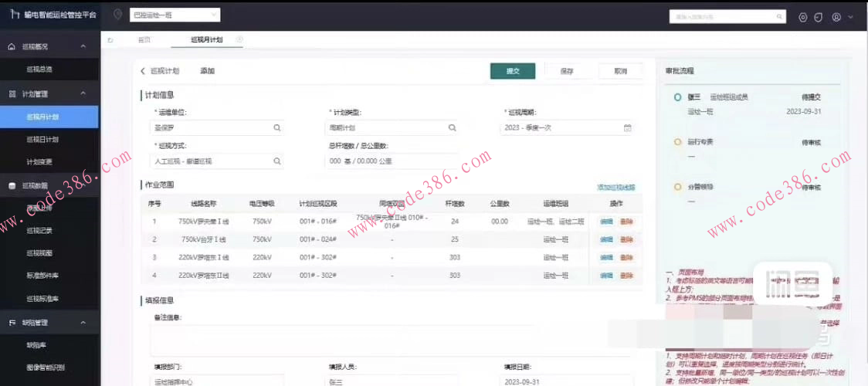Collapse the 缺陷管理 sidebar group
Screen dimensions: 868x386
point(83,323)
